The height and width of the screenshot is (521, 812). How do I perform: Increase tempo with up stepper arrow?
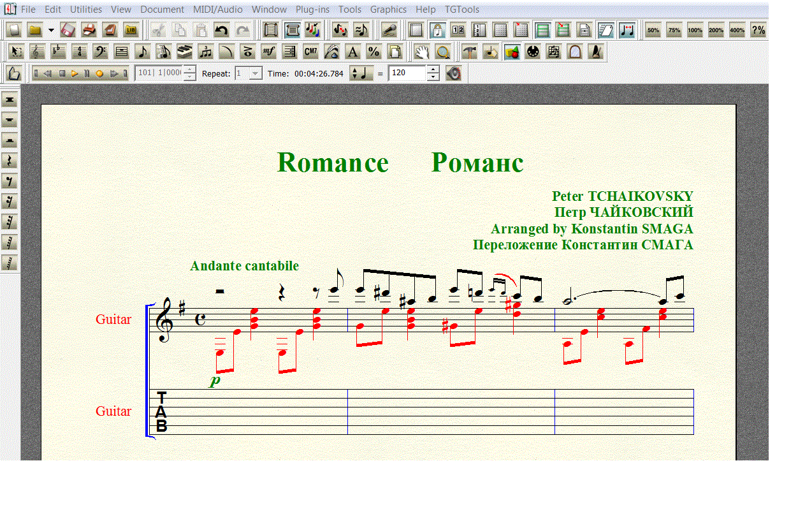[x=433, y=69]
